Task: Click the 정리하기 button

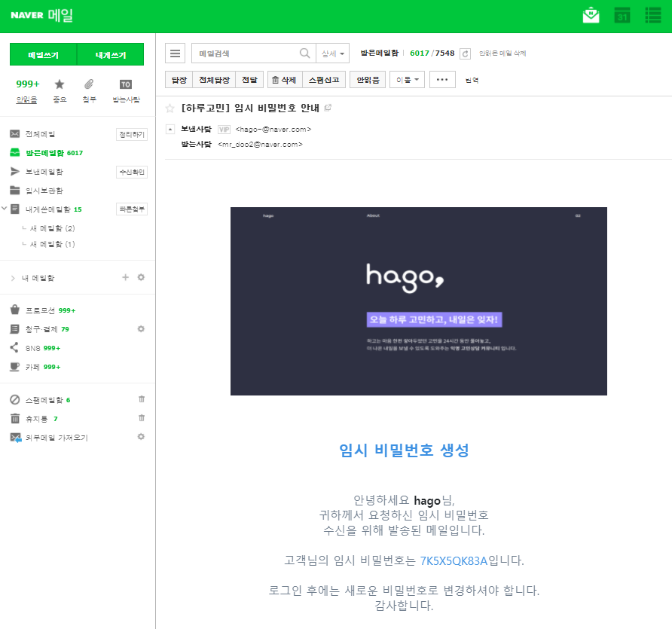Action: [132, 135]
